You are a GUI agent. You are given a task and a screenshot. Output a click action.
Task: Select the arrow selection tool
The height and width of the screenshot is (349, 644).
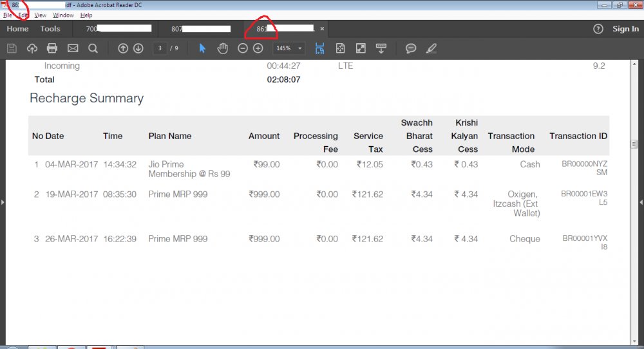202,48
